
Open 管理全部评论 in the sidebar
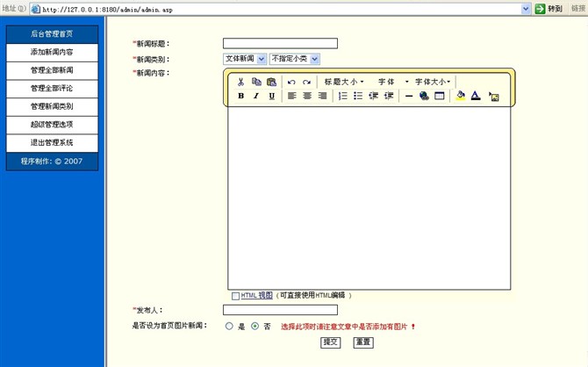(x=52, y=88)
